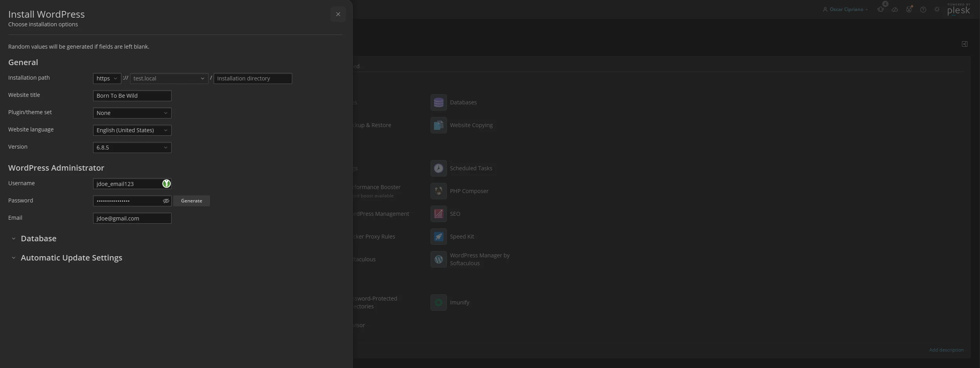Open PHP Composer icon
Screen dimensions: 980x368
pyautogui.click(x=438, y=191)
